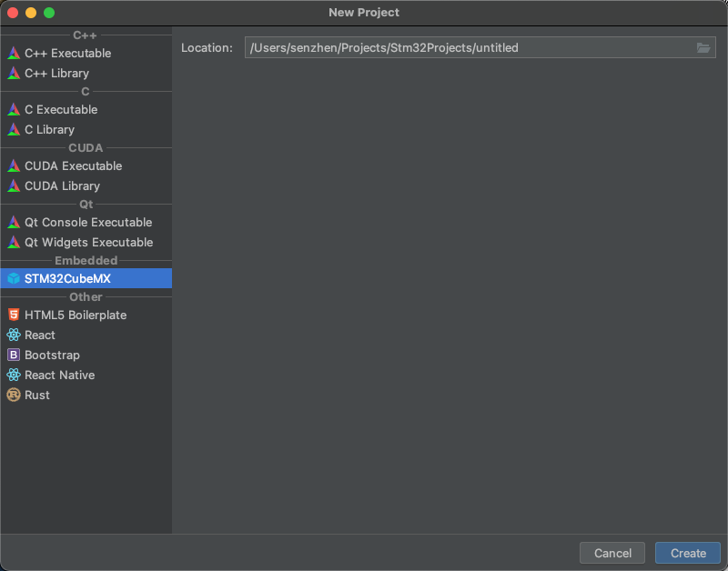This screenshot has width=728, height=571.
Task: Click the C++ Executable project icon
Action: point(14,54)
